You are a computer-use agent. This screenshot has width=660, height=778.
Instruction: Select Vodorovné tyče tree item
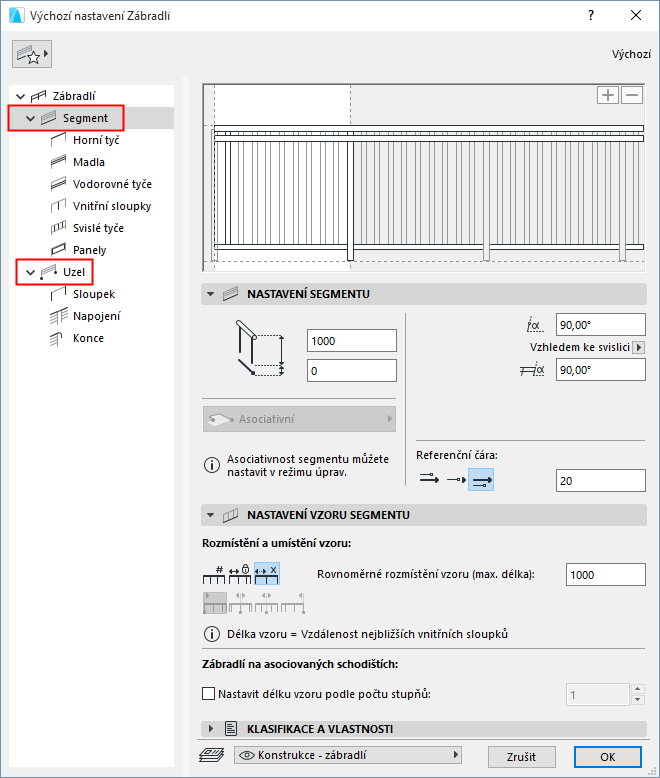[x=112, y=184]
